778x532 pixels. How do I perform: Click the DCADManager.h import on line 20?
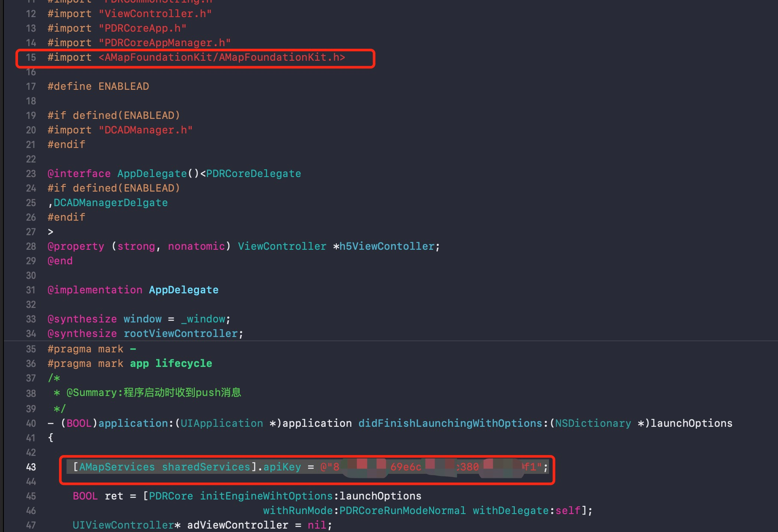119,130
